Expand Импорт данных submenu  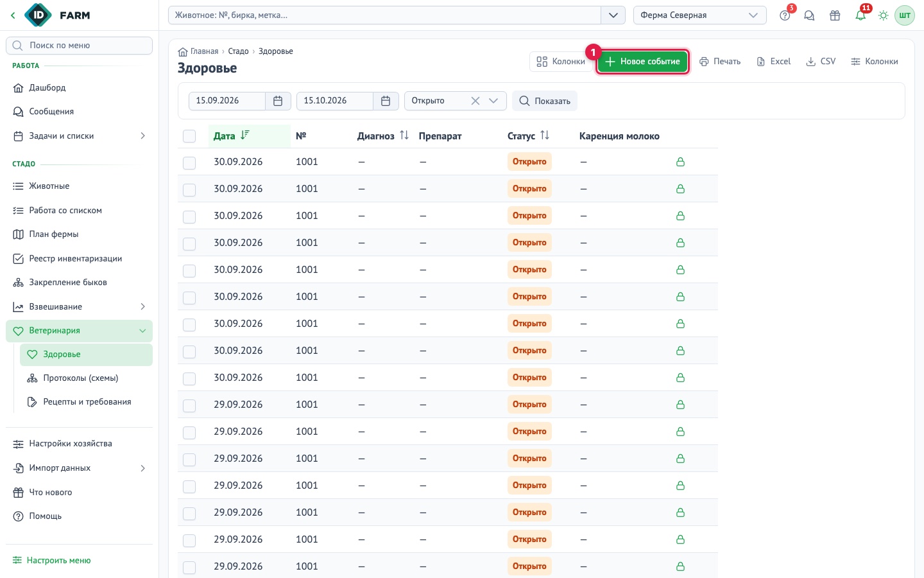coord(142,468)
